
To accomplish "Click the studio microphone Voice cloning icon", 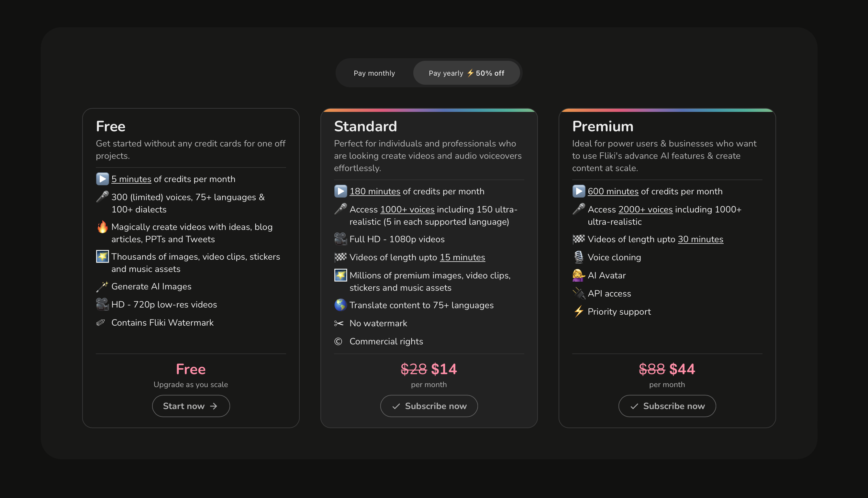I will [578, 257].
